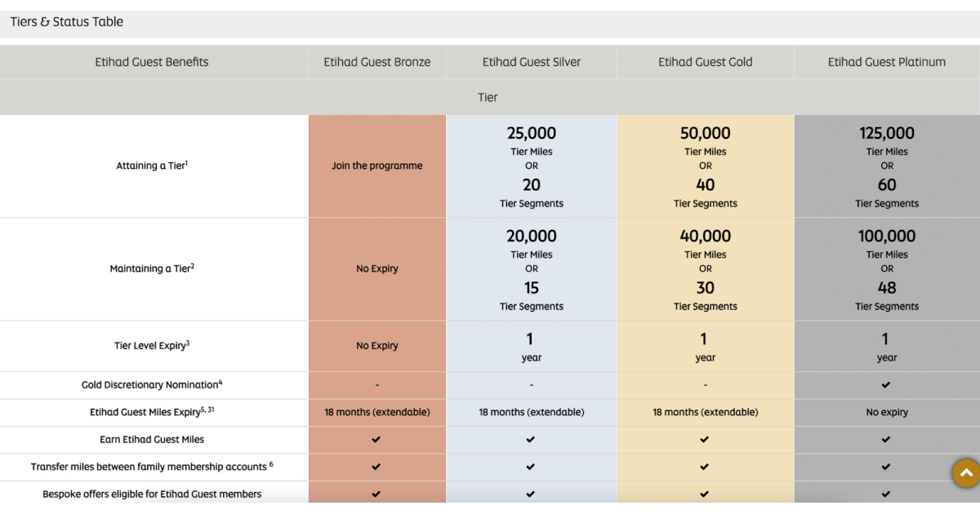Click Bronze checkmark in Earn Etihad Guest Miles row
Screen dimensions: 980x514
[x=376, y=440]
